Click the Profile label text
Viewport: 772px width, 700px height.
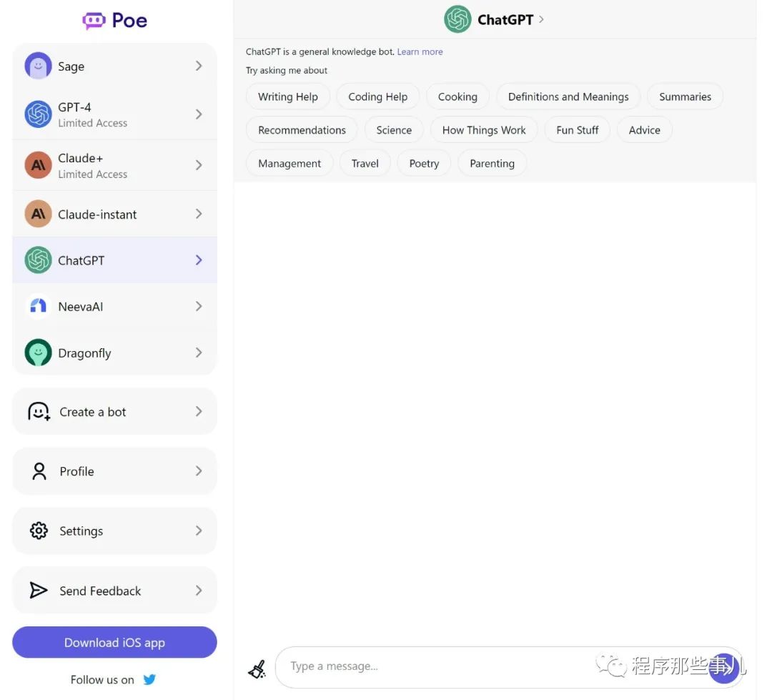coord(76,471)
